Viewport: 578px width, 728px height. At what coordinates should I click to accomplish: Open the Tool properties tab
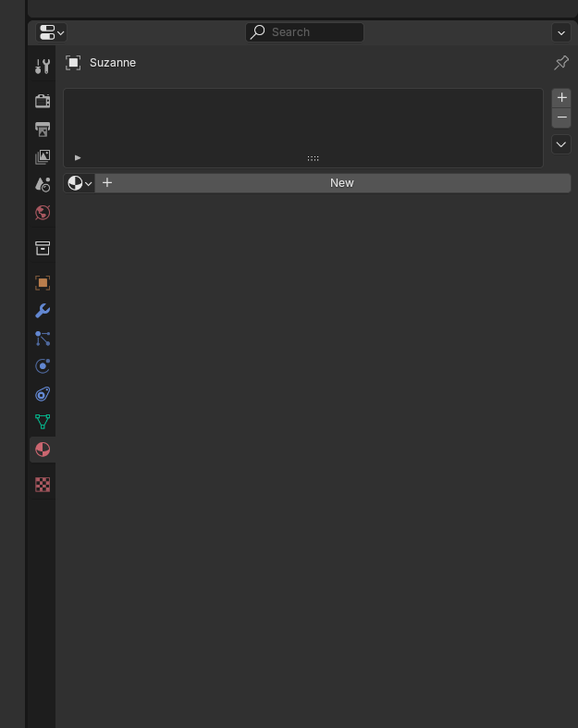click(43, 66)
